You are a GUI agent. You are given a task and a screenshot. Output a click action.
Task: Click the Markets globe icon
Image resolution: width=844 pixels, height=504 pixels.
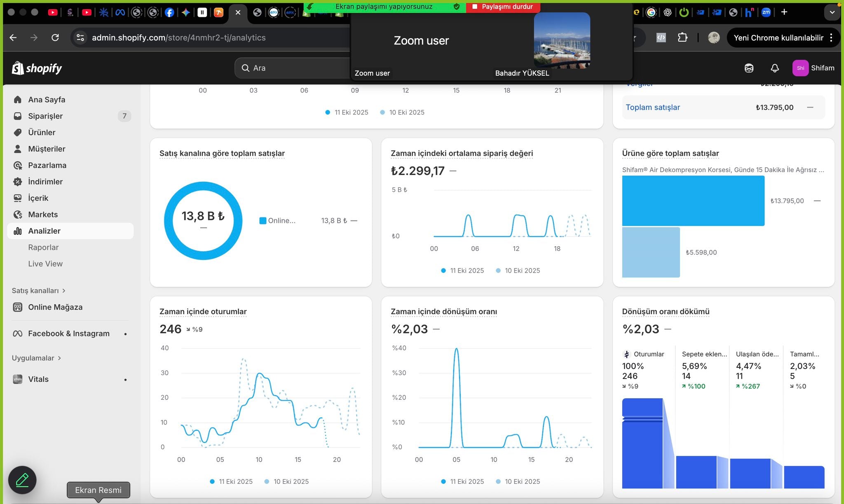coord(17,215)
